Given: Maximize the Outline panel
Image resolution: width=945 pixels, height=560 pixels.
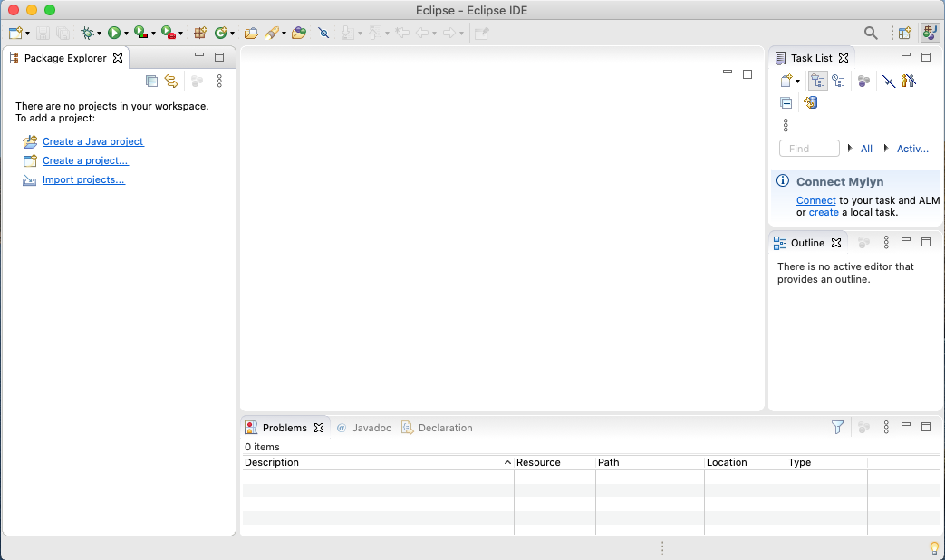Looking at the screenshot, I should [926, 242].
